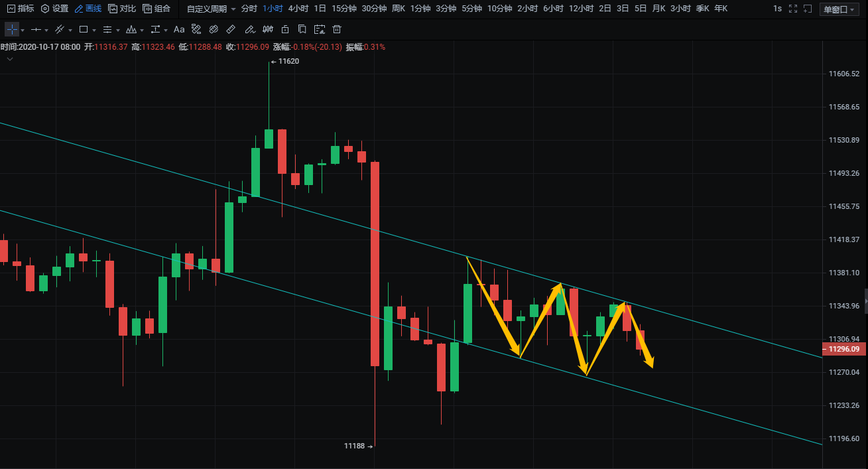Switch to the 15分钟 timeframe
This screenshot has height=469, width=868.
click(343, 9)
